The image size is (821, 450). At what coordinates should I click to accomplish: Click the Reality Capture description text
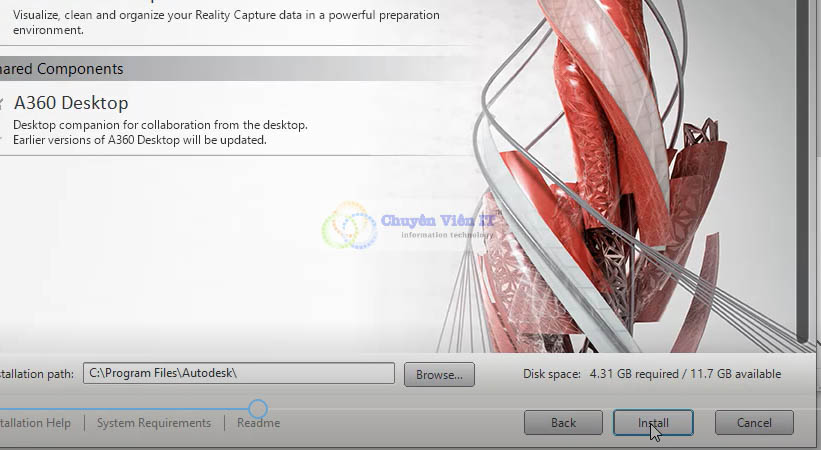coord(226,22)
